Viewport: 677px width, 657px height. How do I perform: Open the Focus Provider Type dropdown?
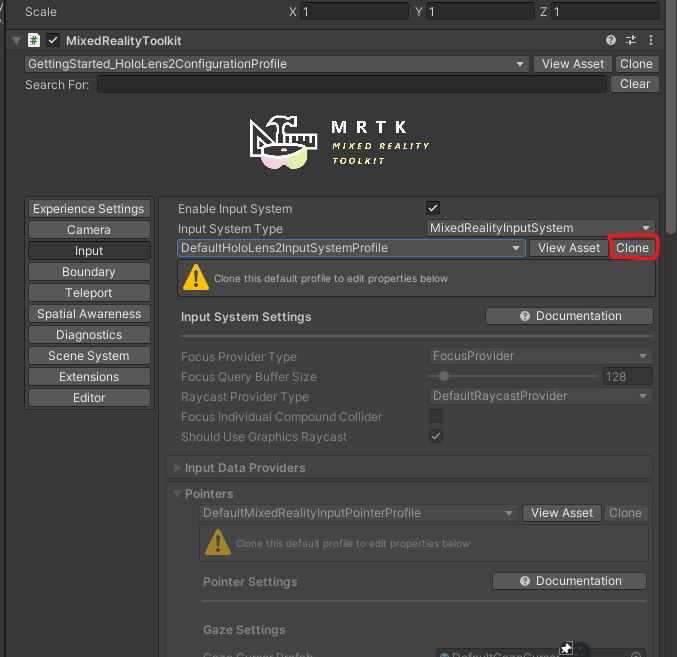click(x=541, y=356)
